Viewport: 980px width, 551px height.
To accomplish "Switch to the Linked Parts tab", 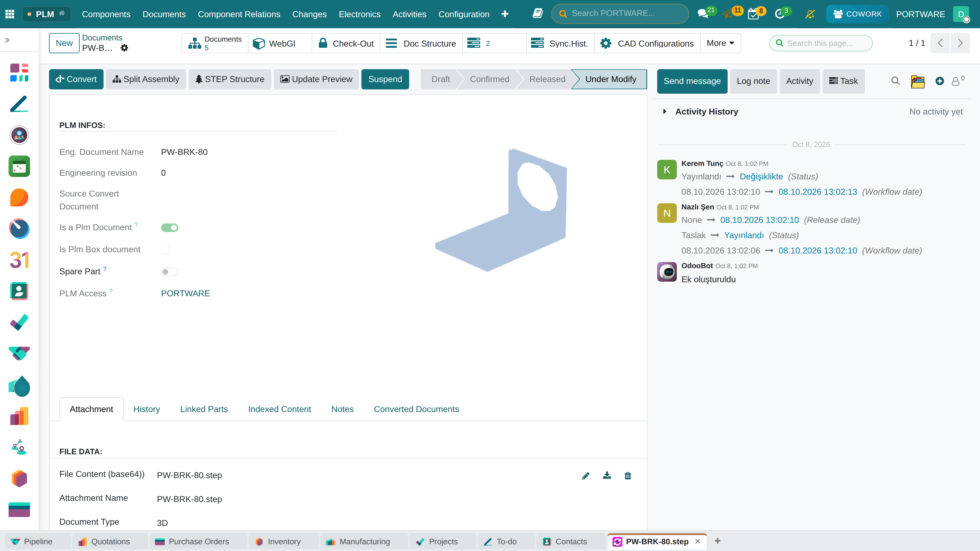I will point(204,409).
